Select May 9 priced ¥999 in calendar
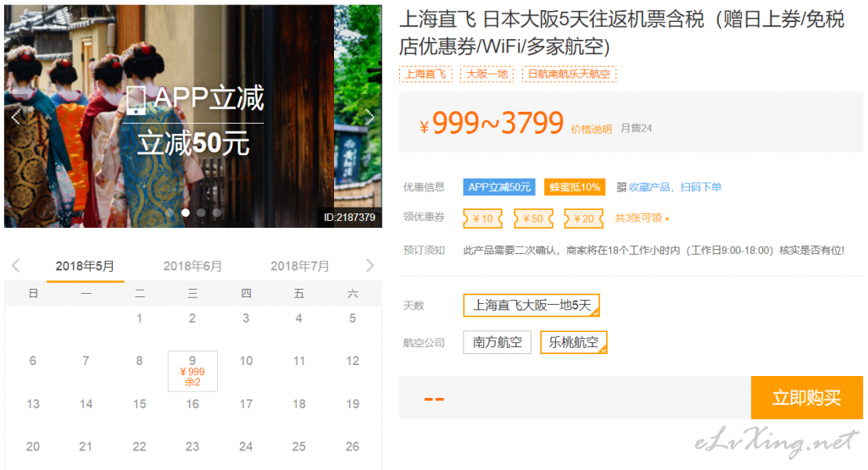Screen dimensions: 868x470 (x=192, y=371)
